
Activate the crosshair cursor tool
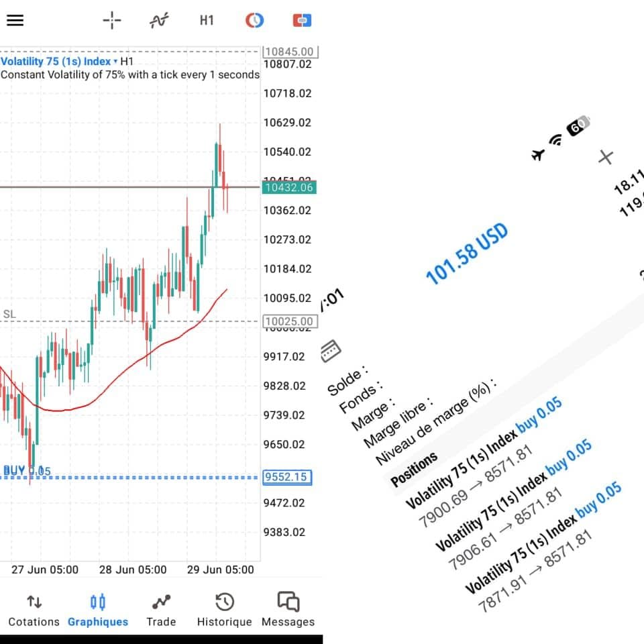pyautogui.click(x=111, y=20)
